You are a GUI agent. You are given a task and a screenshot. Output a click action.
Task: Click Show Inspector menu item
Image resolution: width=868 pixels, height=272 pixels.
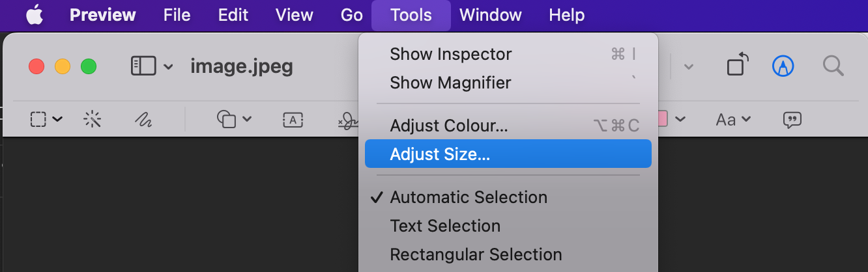451,54
